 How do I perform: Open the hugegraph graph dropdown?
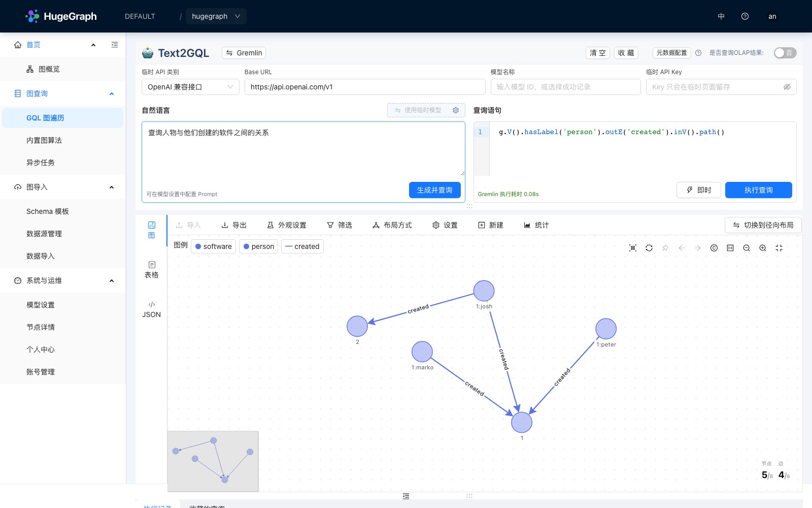(x=216, y=16)
